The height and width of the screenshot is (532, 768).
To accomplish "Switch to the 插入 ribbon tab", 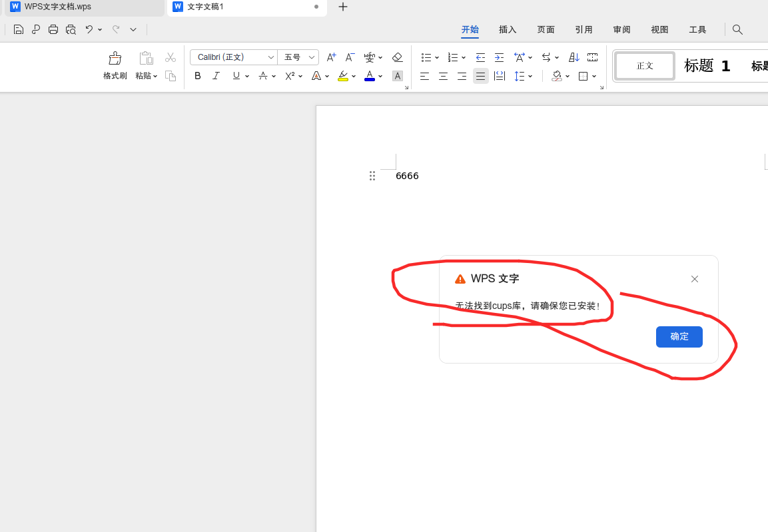I will [508, 30].
